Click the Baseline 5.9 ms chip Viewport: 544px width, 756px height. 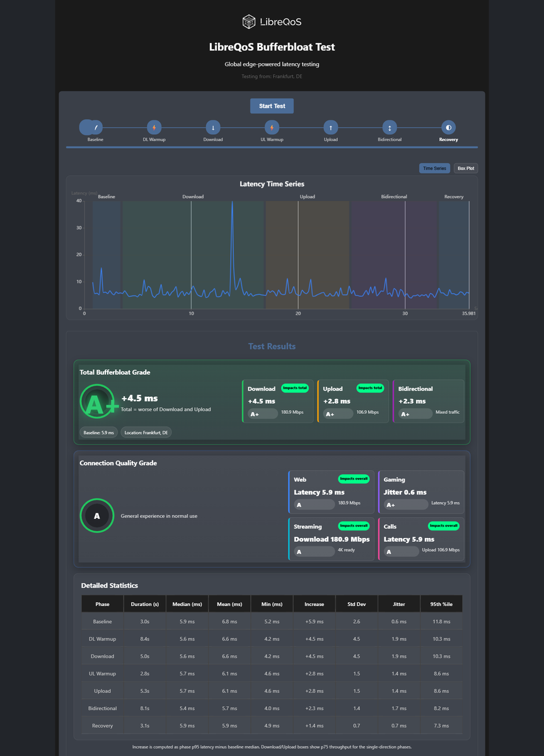(x=98, y=433)
